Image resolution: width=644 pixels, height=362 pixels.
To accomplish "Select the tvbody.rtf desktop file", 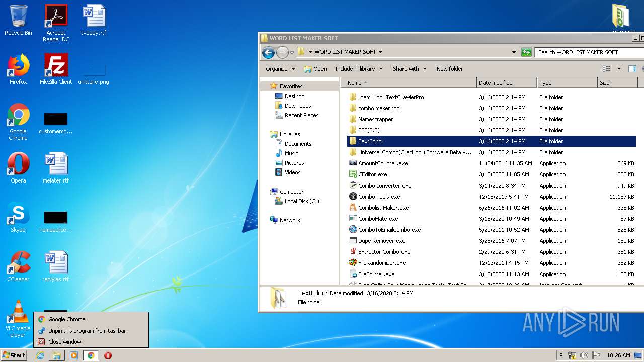I will point(94,20).
